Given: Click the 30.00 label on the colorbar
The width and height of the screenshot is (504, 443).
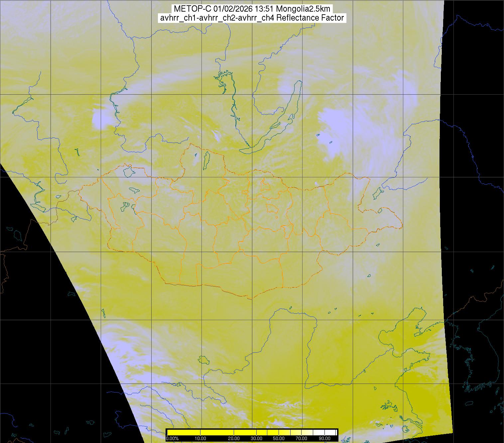Looking at the screenshot, I should point(256,438).
